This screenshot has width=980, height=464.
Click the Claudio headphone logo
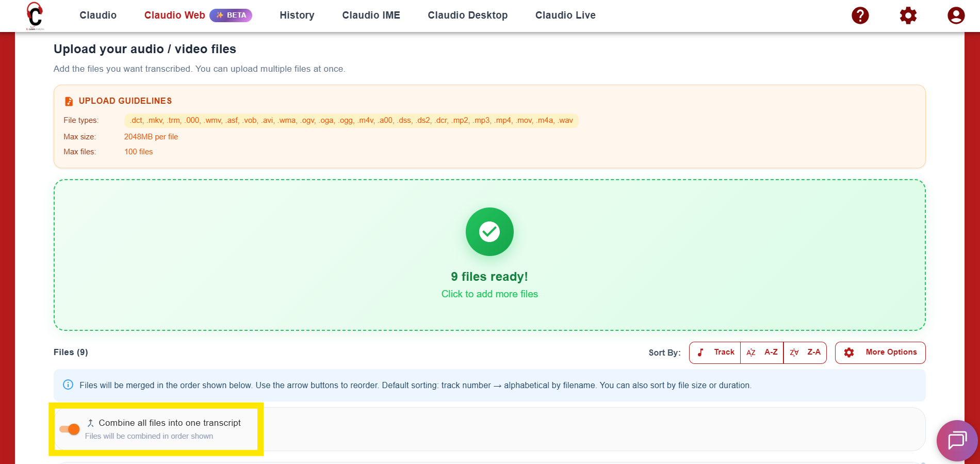point(35,15)
